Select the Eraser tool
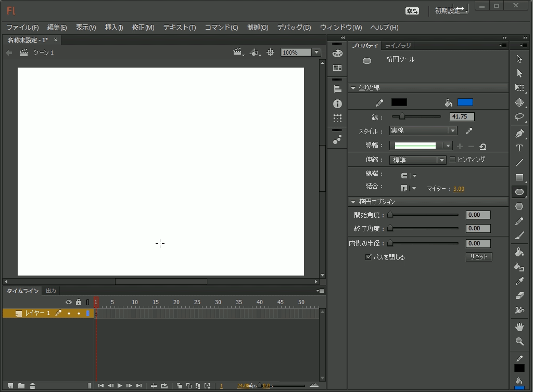This screenshot has height=392, width=533. [519, 296]
